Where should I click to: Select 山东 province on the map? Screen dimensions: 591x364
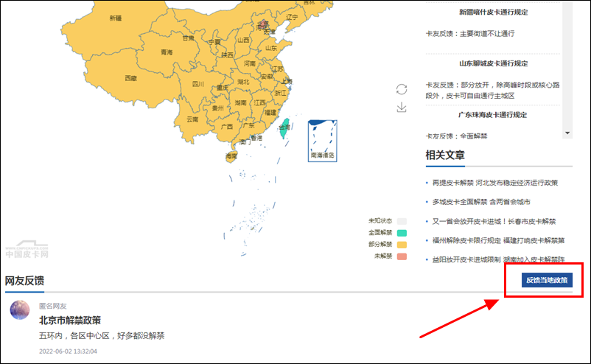click(x=271, y=48)
